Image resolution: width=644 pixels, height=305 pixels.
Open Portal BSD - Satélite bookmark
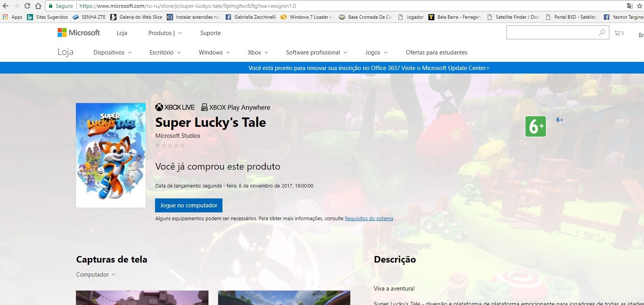(572, 17)
